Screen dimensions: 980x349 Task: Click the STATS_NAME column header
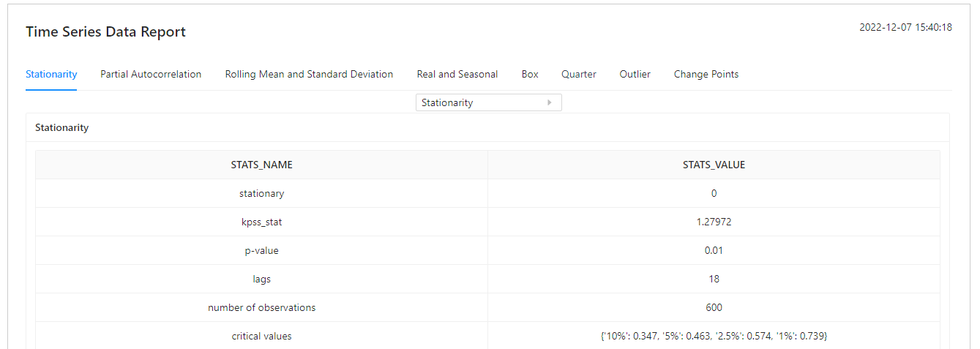[261, 165]
